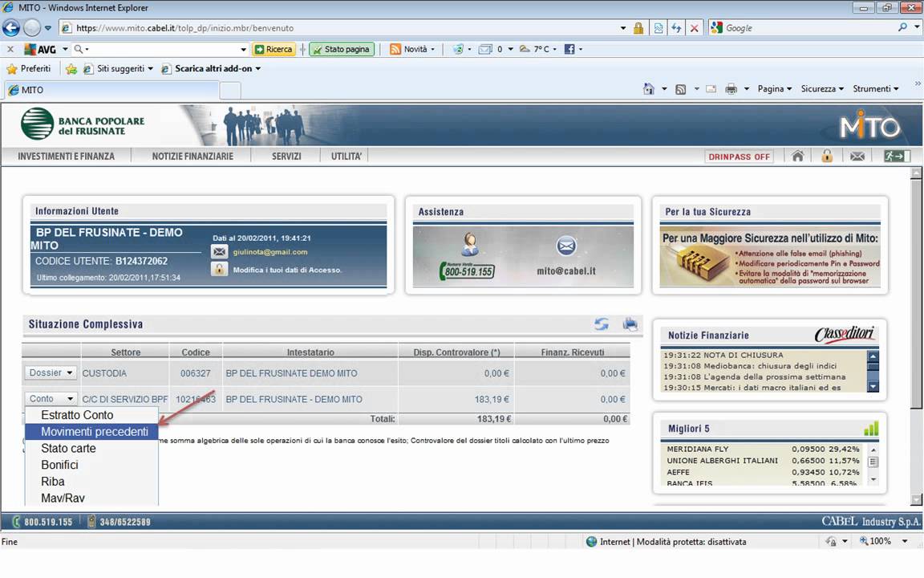Image resolution: width=924 pixels, height=578 pixels.
Task: Click the green logout exit icon
Action: [897, 156]
